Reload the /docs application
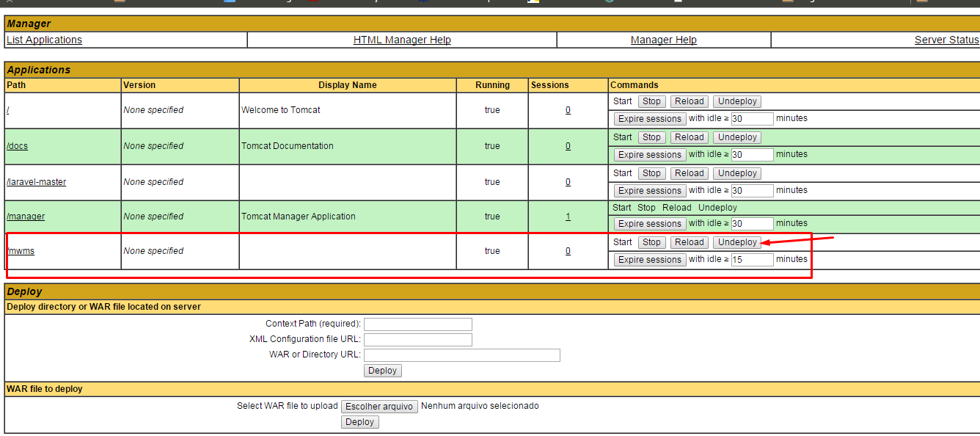Screen dimensions: 980x436 click(x=690, y=137)
